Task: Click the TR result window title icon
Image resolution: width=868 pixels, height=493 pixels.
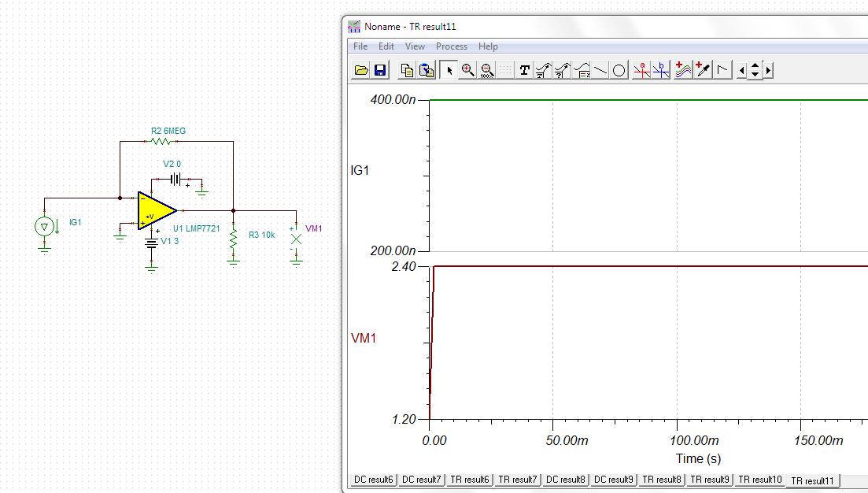Action: [x=354, y=27]
